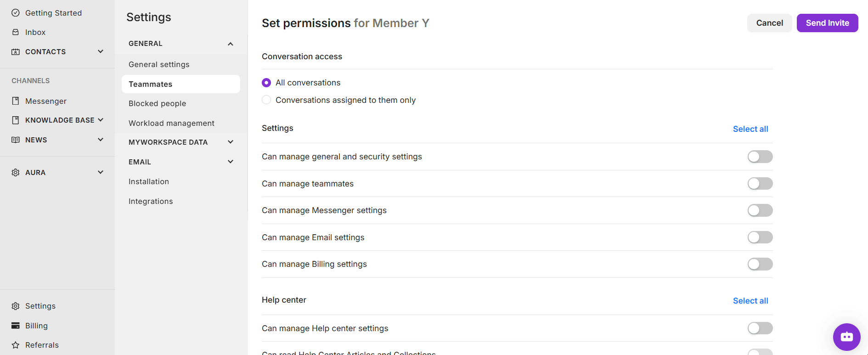The height and width of the screenshot is (355, 868).
Task: Enable Can manage teammates toggle
Action: [760, 184]
